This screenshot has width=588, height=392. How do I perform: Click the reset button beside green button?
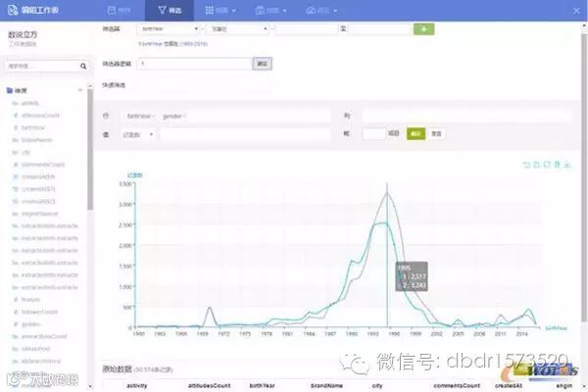pyautogui.click(x=436, y=133)
